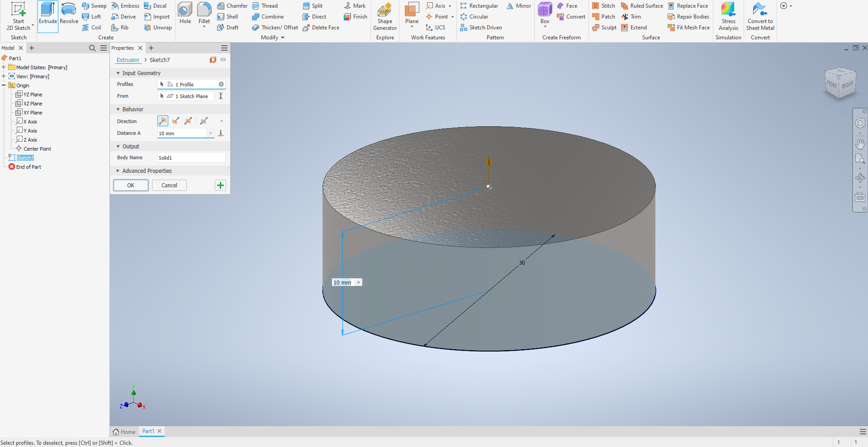Confirm extrusion with OK
Screen dimensions: 868x447
131,185
